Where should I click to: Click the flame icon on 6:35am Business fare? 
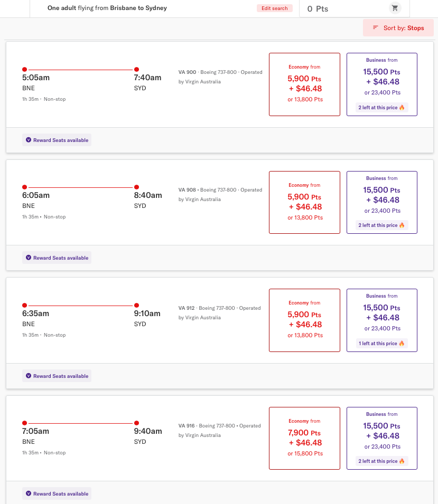click(402, 344)
